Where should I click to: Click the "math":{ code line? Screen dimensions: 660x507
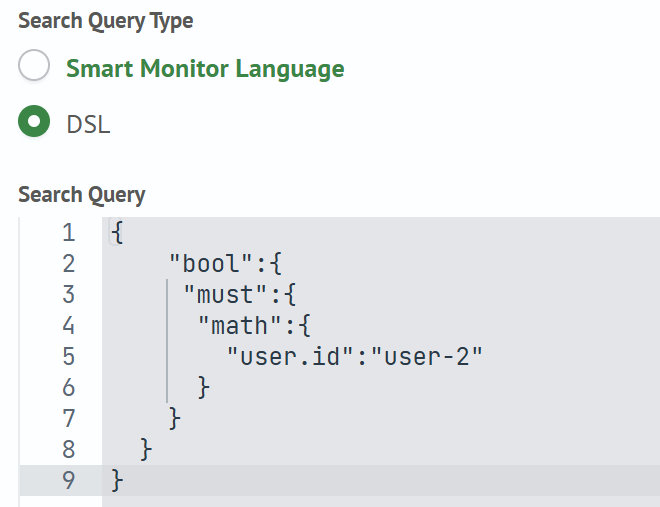[254, 326]
